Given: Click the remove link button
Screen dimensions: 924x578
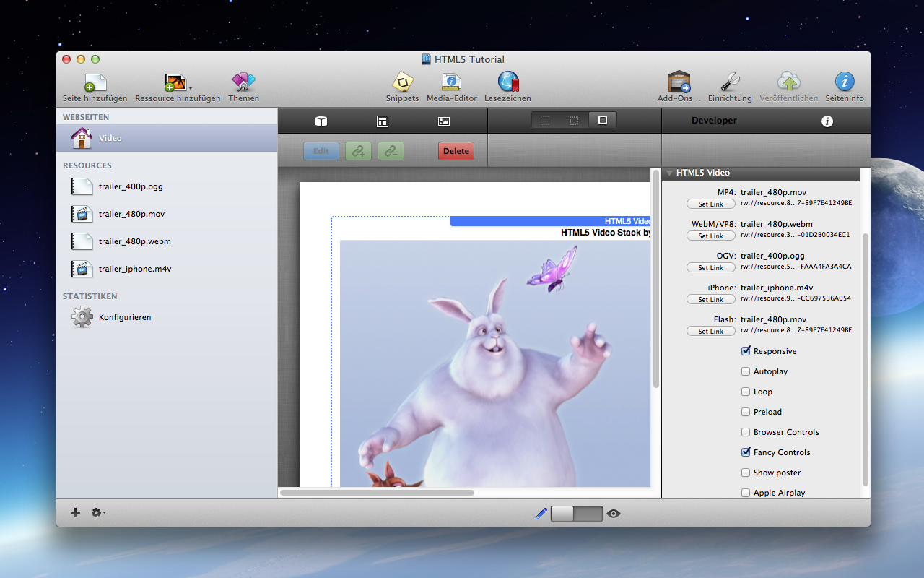Looking at the screenshot, I should [x=391, y=151].
